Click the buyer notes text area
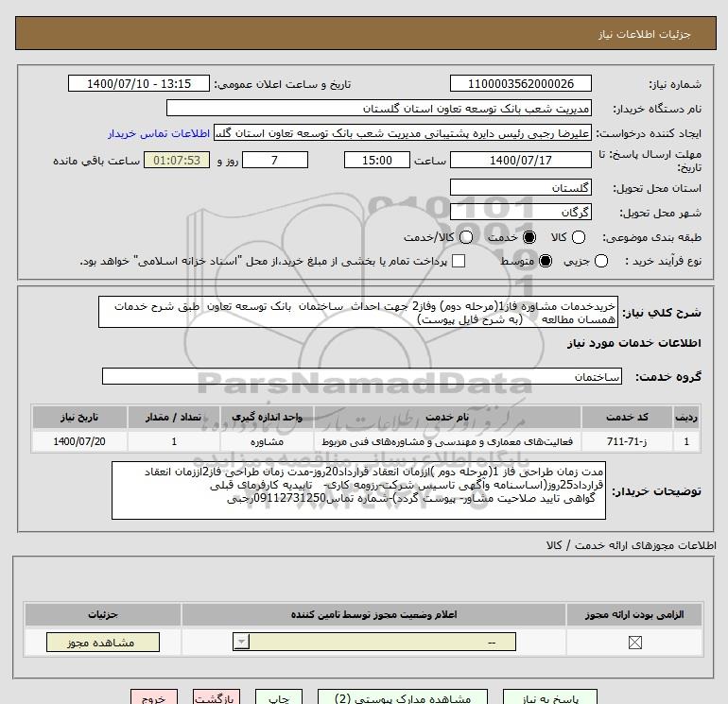Viewport: 728px width, 704px height. pyautogui.click(x=358, y=490)
